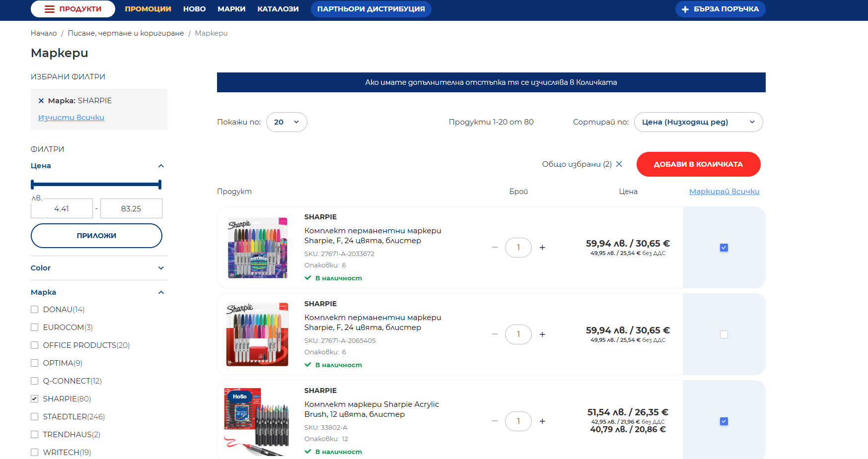This screenshot has height=459, width=868.
Task: Click the right price slider handle
Action: point(159,185)
